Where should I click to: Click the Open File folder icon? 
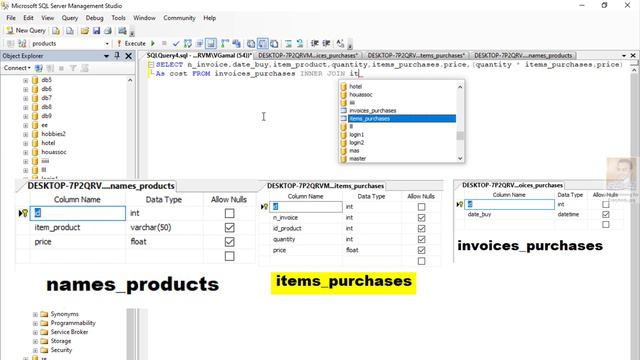pos(84,31)
